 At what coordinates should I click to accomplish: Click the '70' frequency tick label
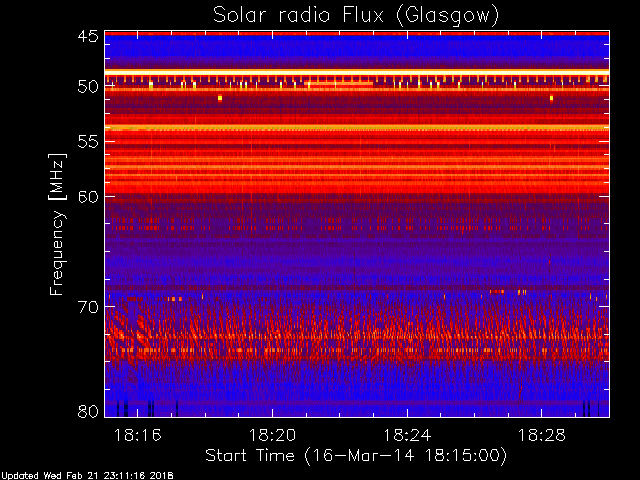88,307
